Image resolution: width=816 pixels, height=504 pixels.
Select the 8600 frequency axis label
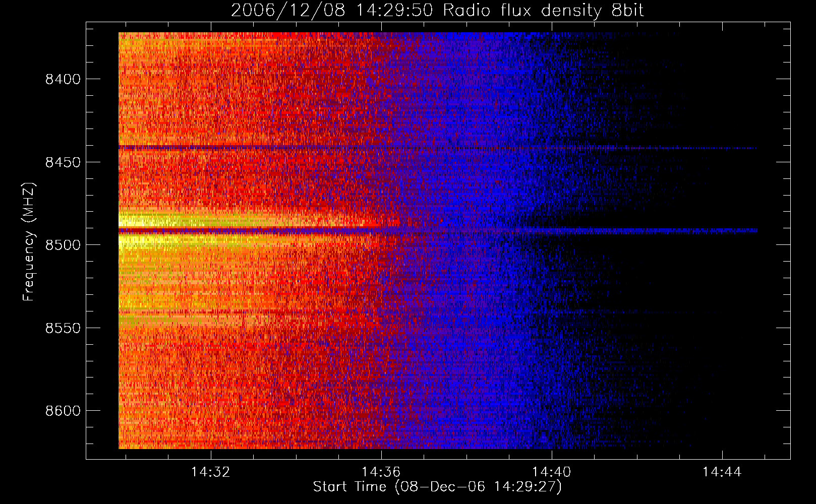click(63, 411)
